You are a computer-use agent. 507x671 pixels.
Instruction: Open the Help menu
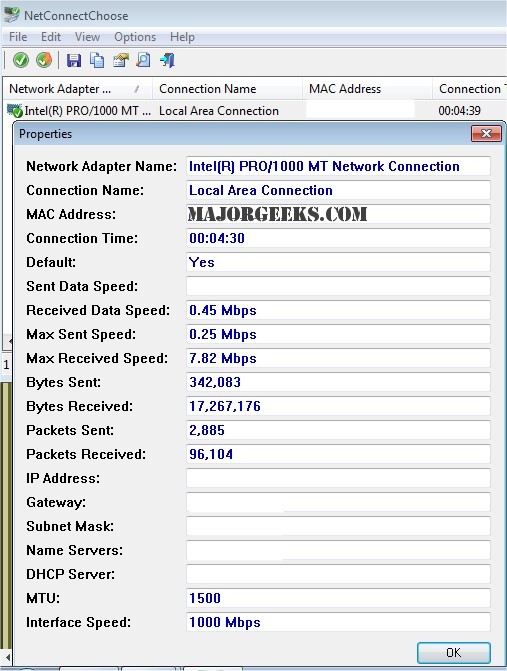pos(182,37)
